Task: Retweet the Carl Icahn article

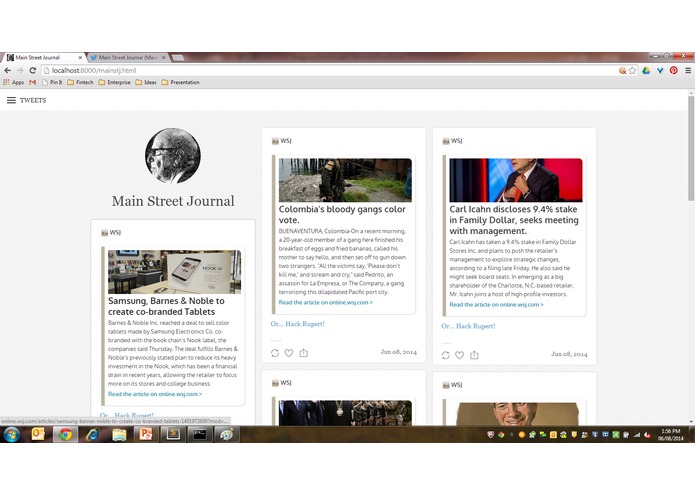Action: point(445,355)
